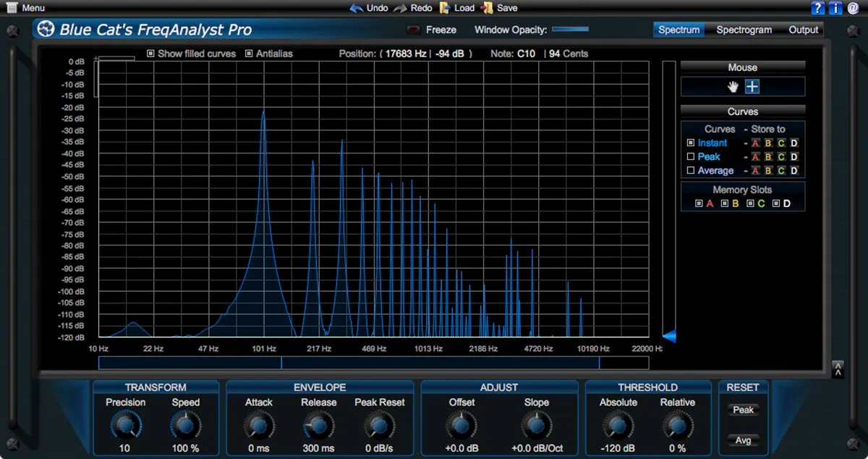The image size is (868, 459).
Task: Click the Peak Reset value 0 dB/s
Action: click(379, 448)
